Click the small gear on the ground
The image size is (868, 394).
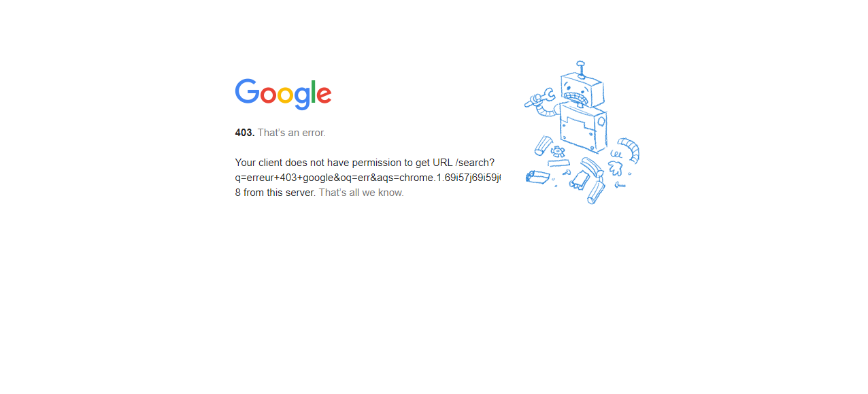pyautogui.click(x=558, y=152)
